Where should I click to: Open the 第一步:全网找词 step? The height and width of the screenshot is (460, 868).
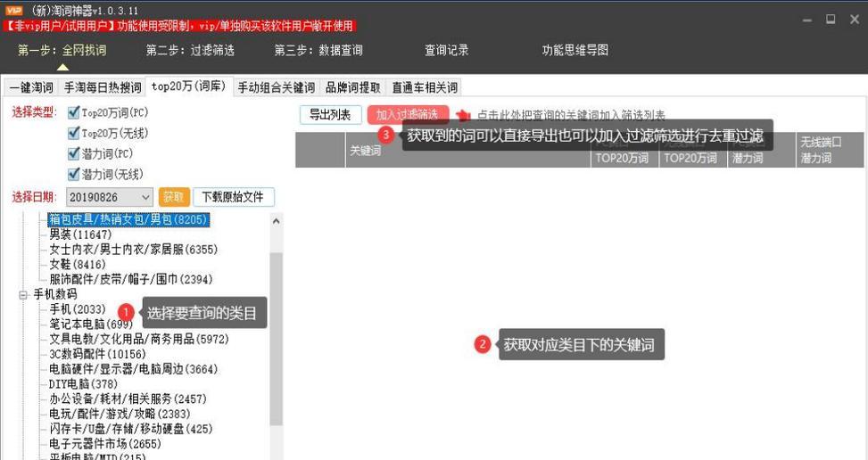pos(62,50)
